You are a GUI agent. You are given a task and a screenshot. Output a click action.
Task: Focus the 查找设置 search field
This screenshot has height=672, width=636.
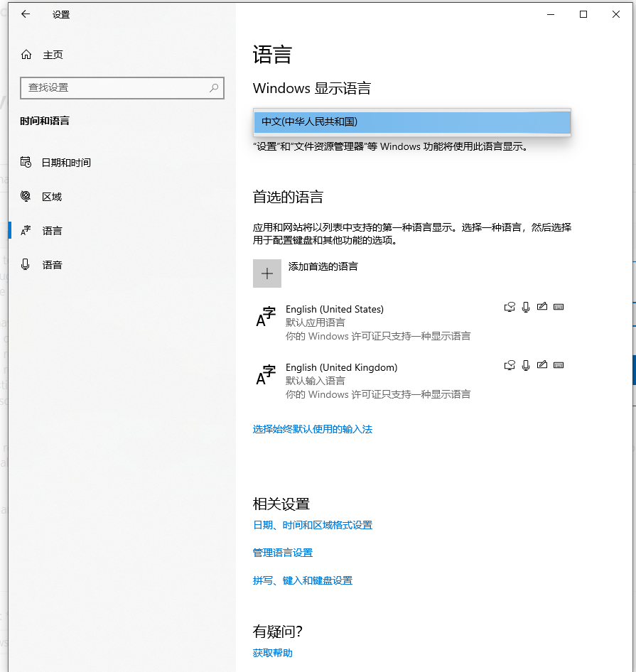coord(122,88)
